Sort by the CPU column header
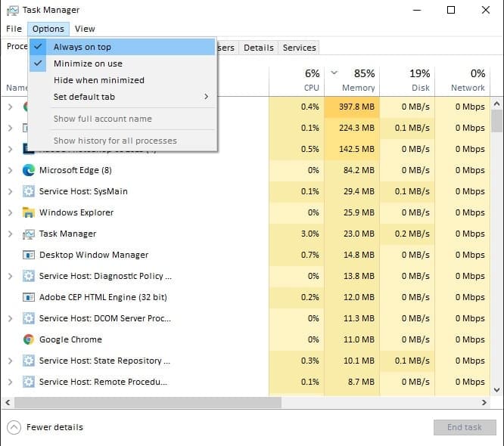504x446 pixels. click(x=297, y=80)
